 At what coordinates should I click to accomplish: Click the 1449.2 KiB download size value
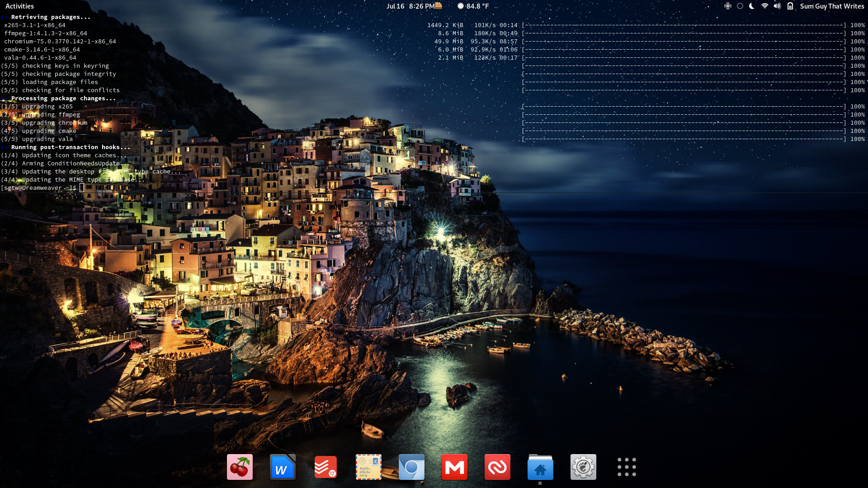coord(445,25)
